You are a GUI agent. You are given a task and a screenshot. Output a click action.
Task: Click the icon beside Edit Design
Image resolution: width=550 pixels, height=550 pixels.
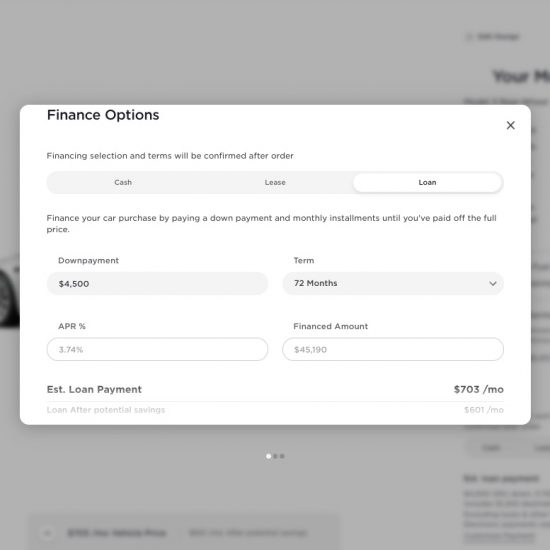(x=469, y=36)
